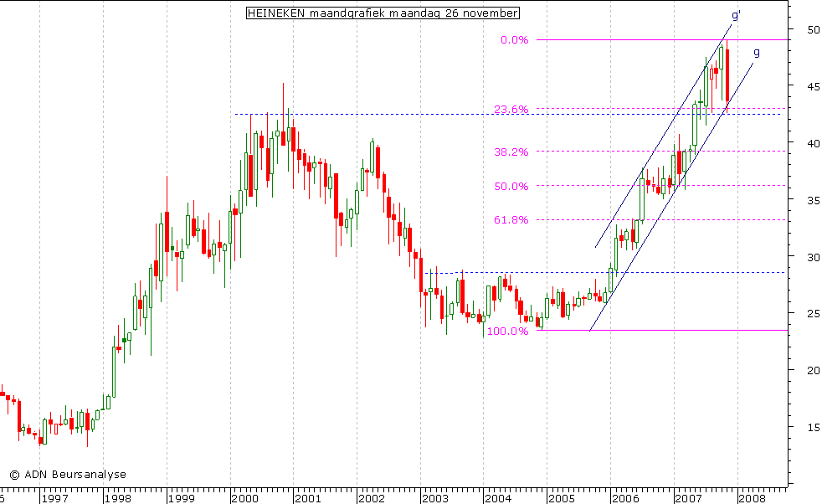Click the price level 40 on the axis

(x=814, y=143)
